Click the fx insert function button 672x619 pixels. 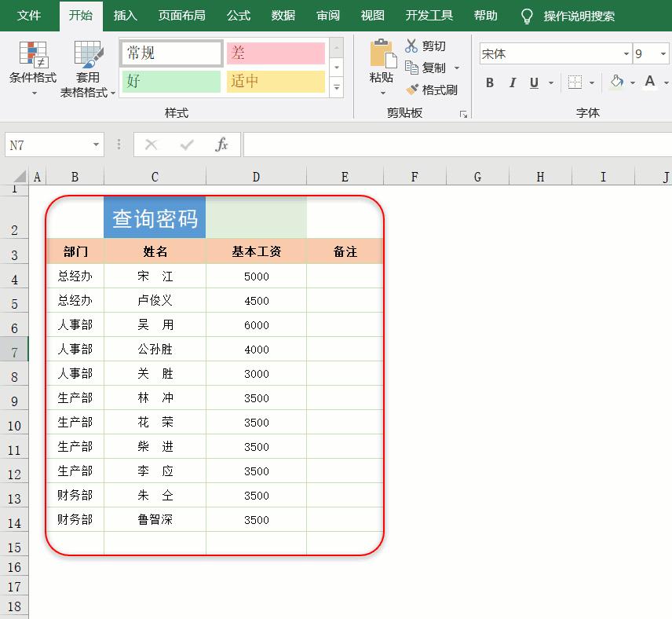point(222,145)
